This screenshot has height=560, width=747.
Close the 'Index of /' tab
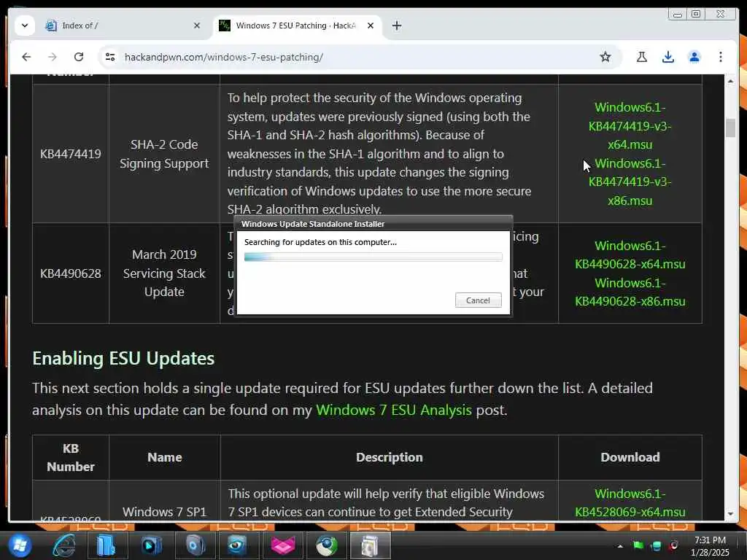(197, 26)
